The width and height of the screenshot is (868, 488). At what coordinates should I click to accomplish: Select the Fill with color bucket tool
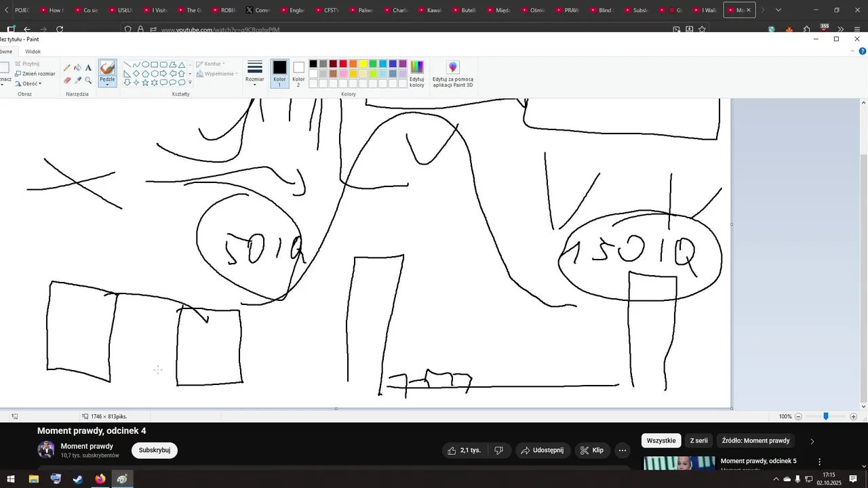click(77, 68)
